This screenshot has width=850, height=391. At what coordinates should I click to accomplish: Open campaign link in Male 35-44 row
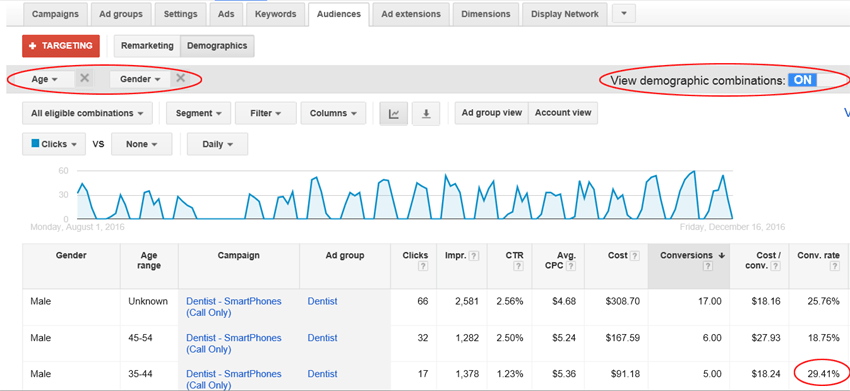coord(234,380)
